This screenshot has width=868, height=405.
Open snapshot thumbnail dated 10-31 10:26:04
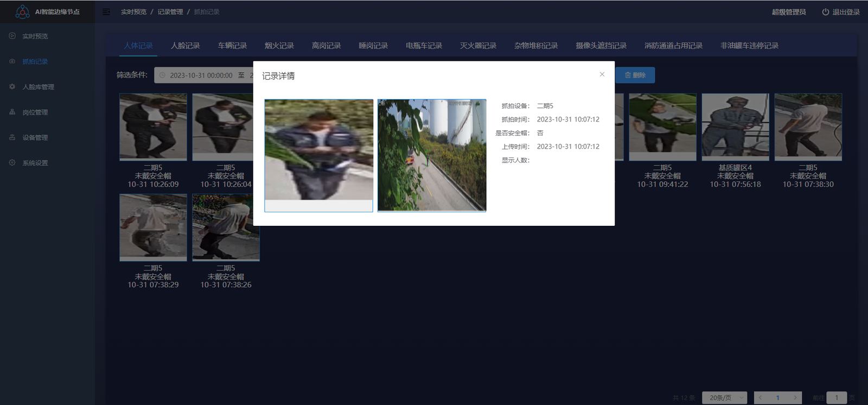[x=222, y=127]
